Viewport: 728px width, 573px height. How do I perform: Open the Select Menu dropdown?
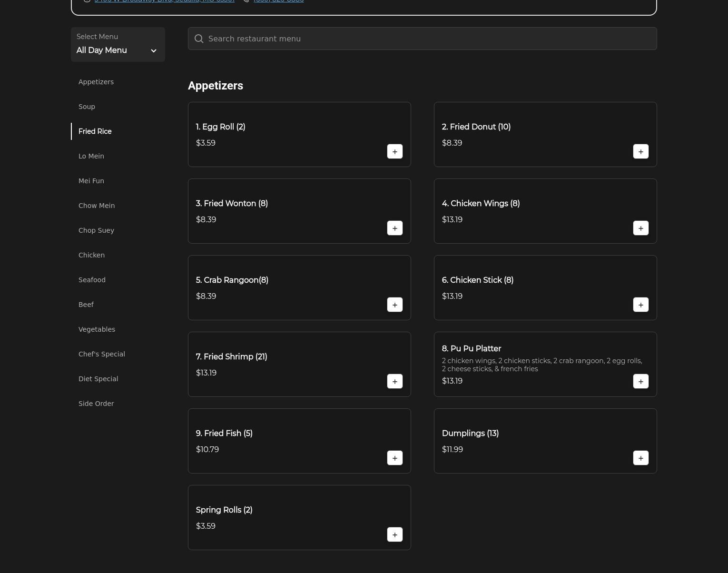118,45
